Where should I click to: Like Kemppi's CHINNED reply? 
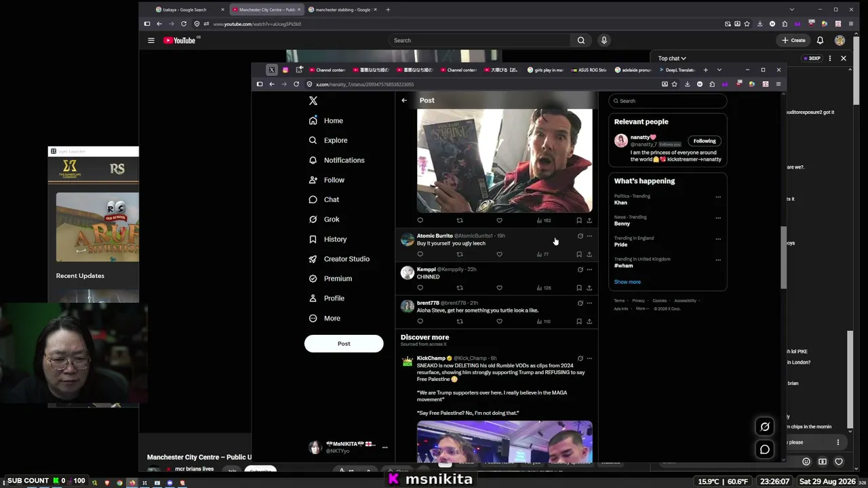[x=499, y=288]
